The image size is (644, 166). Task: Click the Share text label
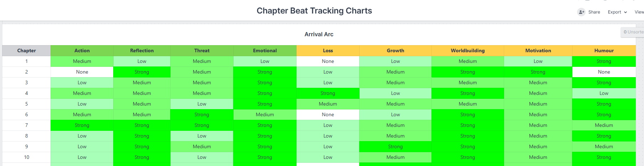point(594,12)
